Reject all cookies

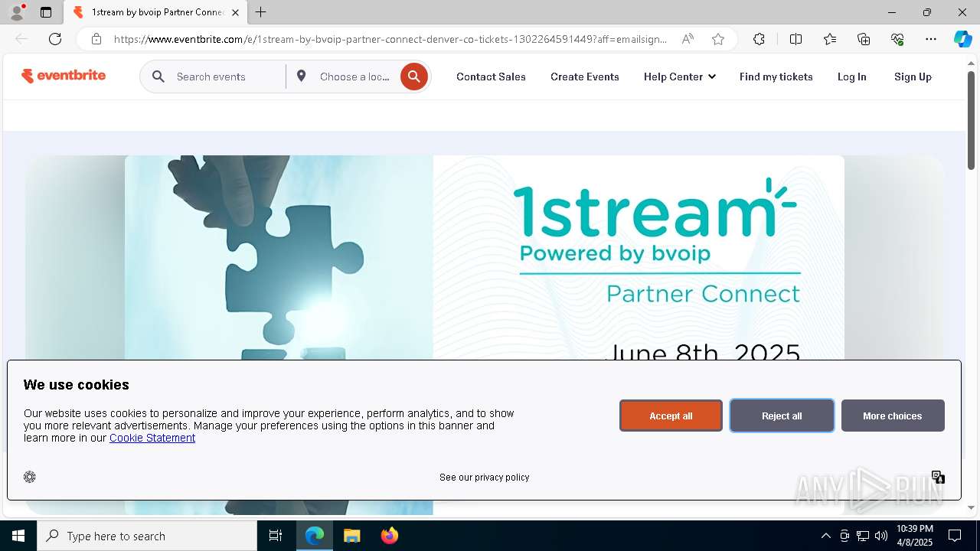782,416
